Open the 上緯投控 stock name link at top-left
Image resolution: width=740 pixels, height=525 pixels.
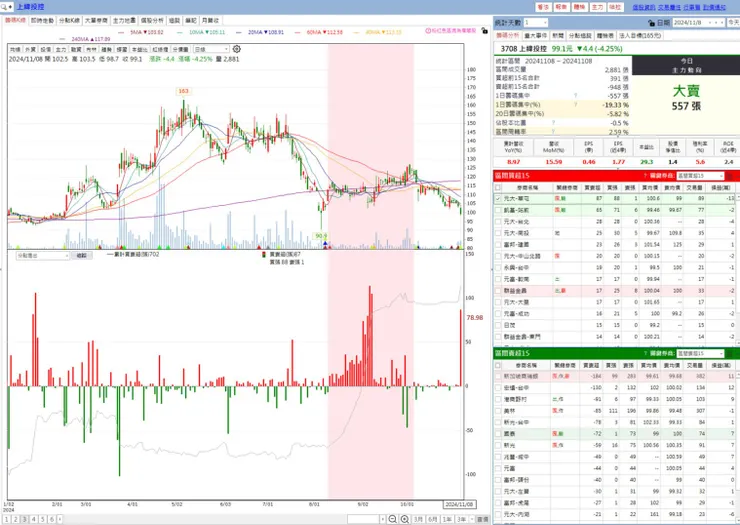30,7
